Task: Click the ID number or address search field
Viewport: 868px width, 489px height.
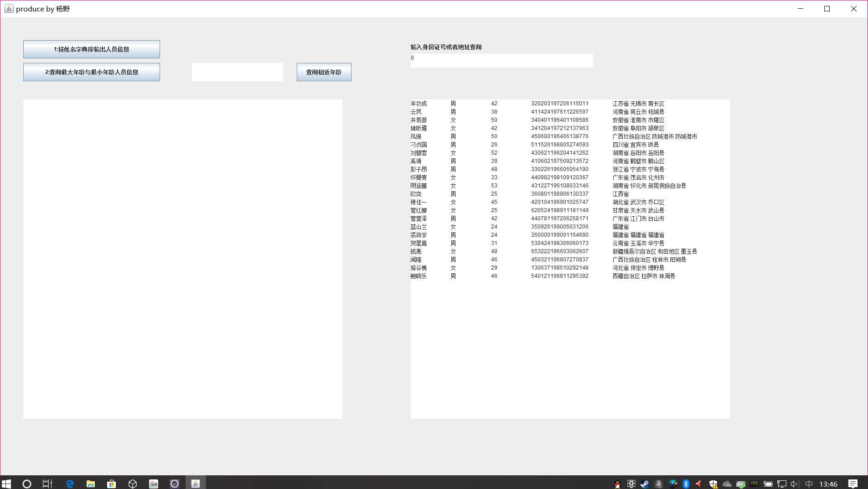Action: click(x=501, y=61)
